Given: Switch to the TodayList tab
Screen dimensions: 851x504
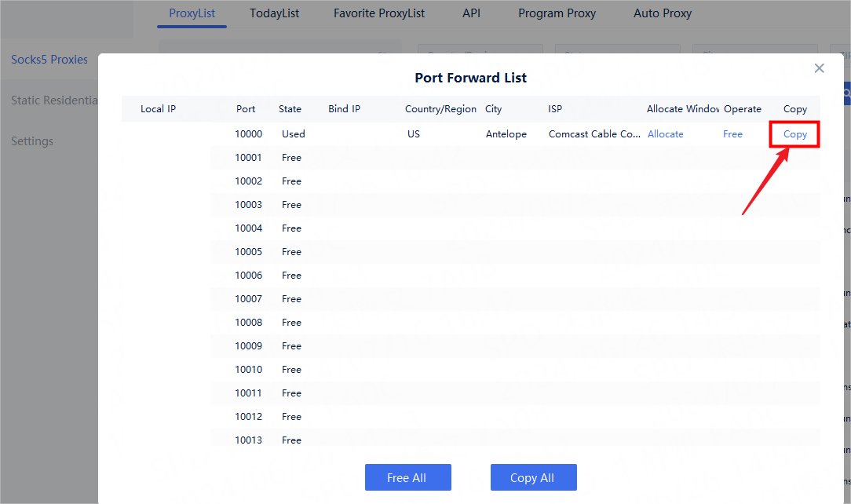Looking at the screenshot, I should click(x=274, y=13).
